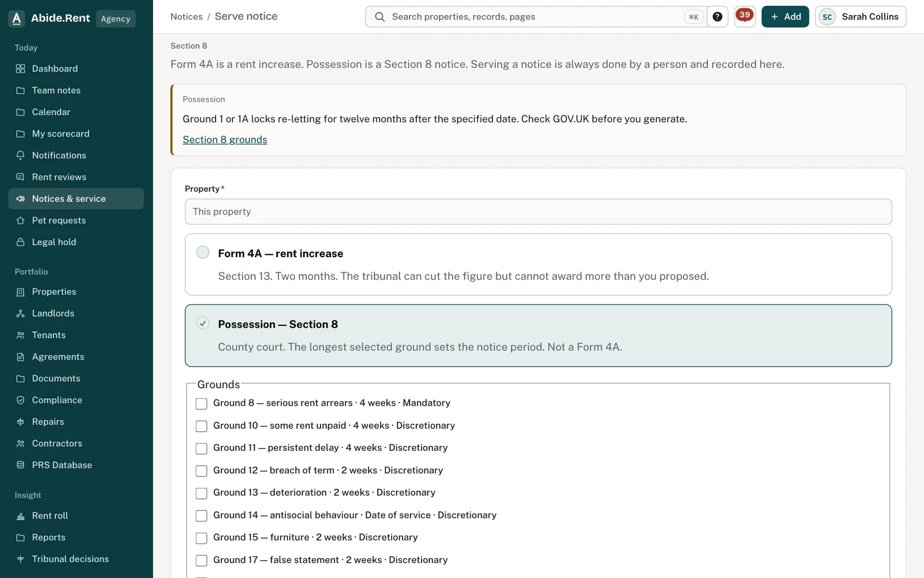
Task: Click the Property input field
Action: coord(538,212)
